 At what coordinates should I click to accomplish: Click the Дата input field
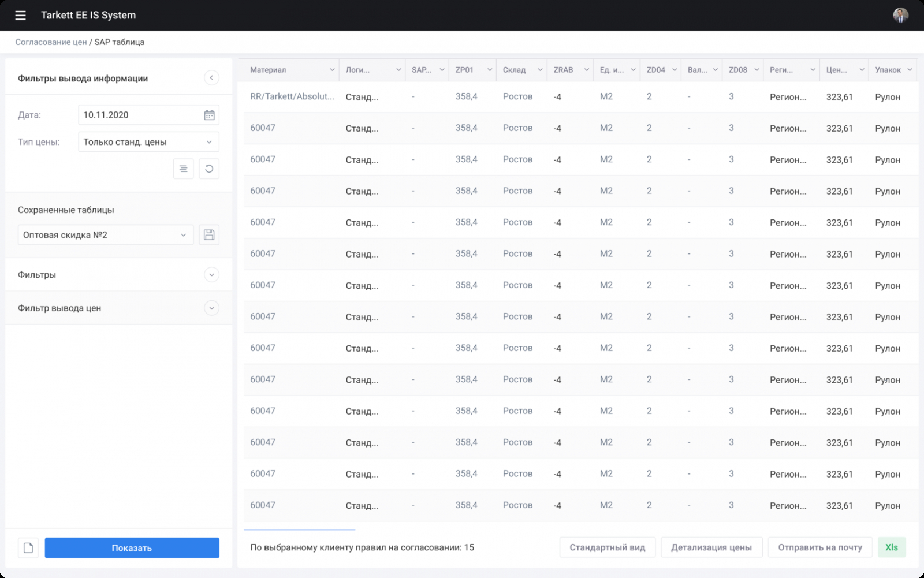click(x=141, y=115)
